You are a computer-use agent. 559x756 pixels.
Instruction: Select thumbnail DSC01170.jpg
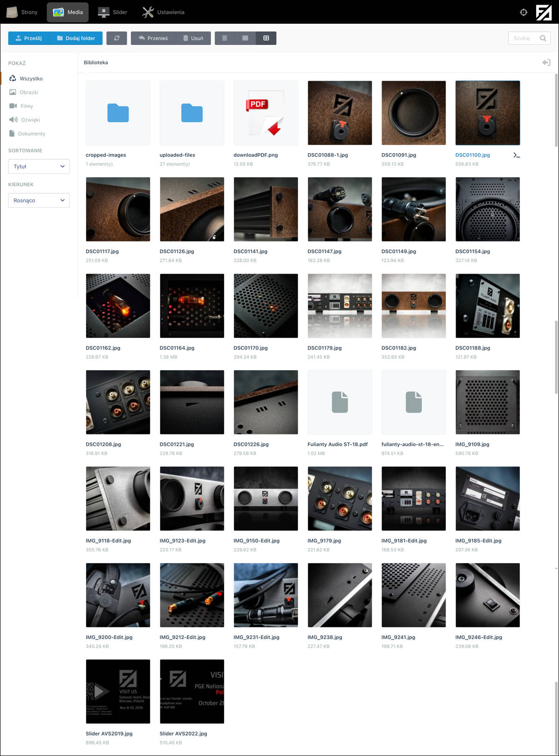click(x=266, y=306)
